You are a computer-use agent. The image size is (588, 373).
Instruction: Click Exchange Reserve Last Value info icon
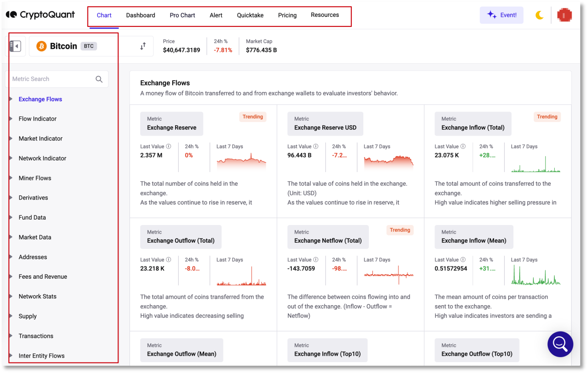[169, 147]
